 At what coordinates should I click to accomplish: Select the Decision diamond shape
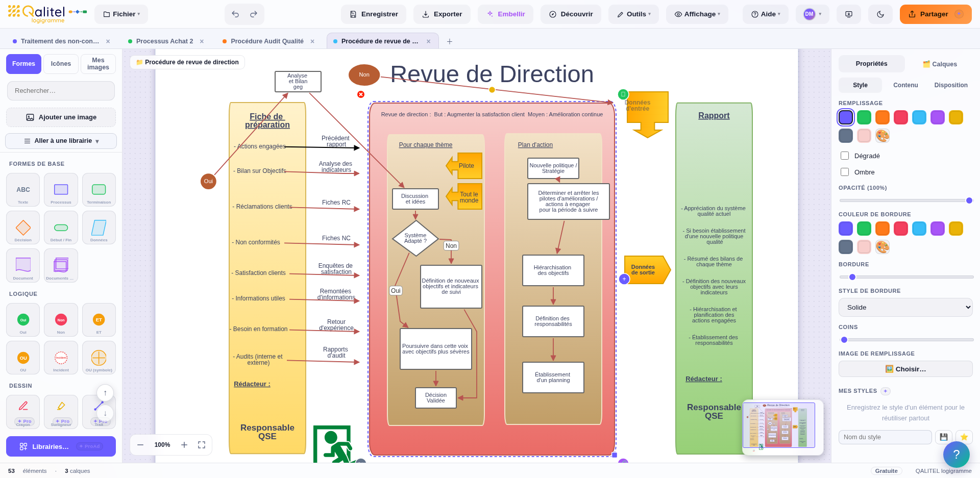pyautogui.click(x=23, y=228)
